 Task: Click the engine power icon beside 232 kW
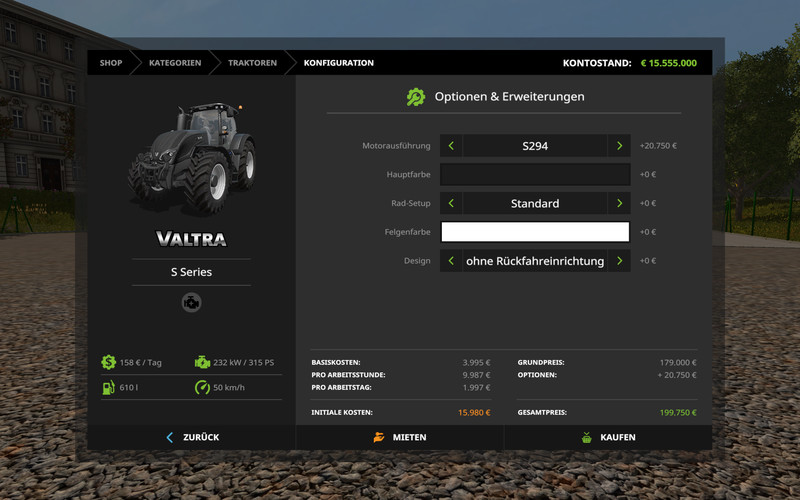point(202,362)
